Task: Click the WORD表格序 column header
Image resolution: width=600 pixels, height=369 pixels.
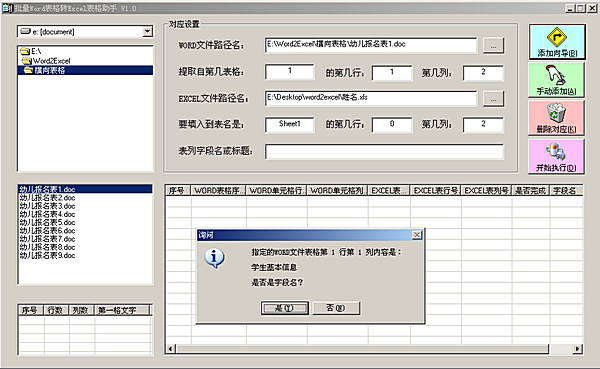Action: click(x=219, y=190)
